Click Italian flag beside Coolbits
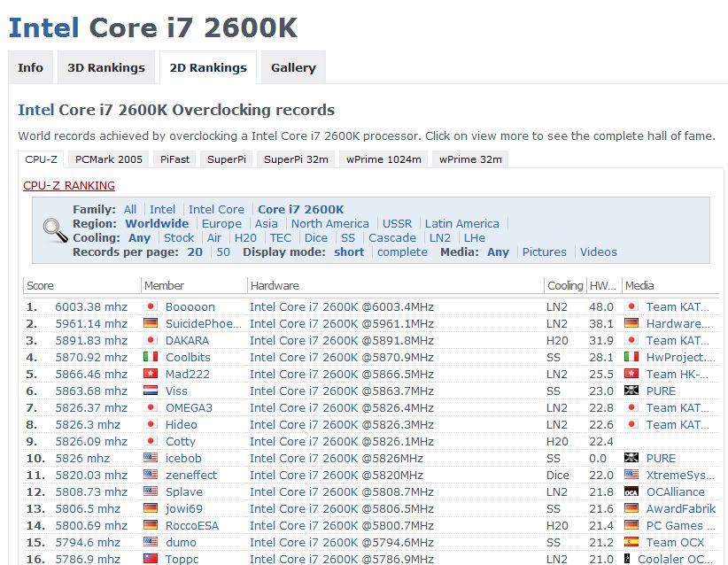The width and height of the screenshot is (728, 565). 150,358
